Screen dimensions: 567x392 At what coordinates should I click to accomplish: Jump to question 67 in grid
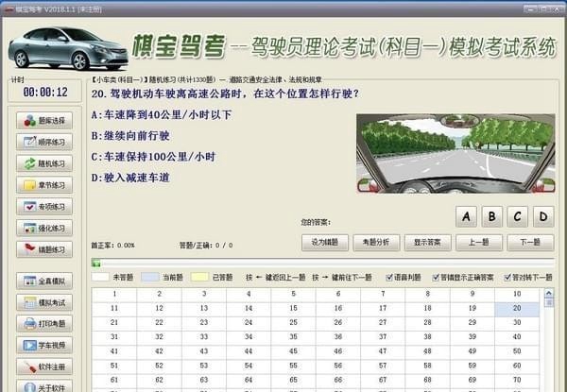[383, 380]
